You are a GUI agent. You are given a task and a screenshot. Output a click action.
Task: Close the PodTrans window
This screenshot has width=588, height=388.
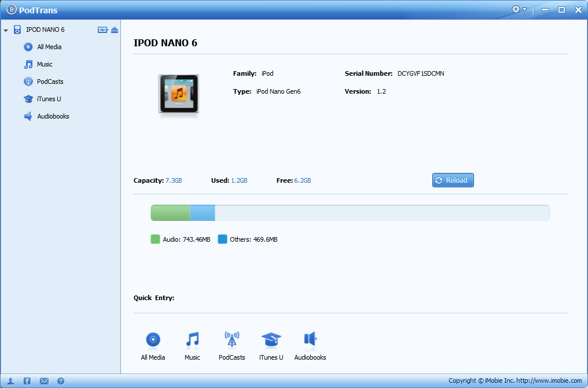pos(578,10)
